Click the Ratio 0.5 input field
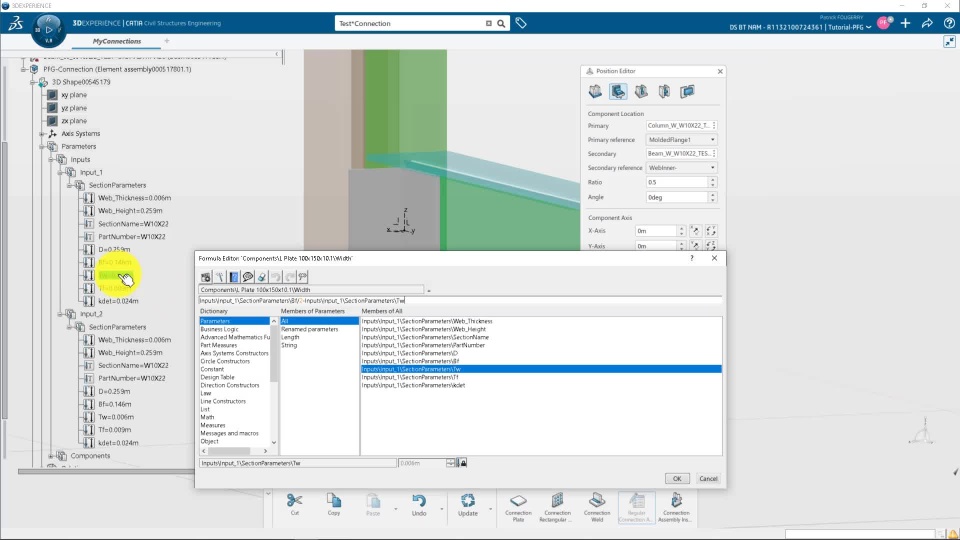960x540 pixels. point(677,182)
